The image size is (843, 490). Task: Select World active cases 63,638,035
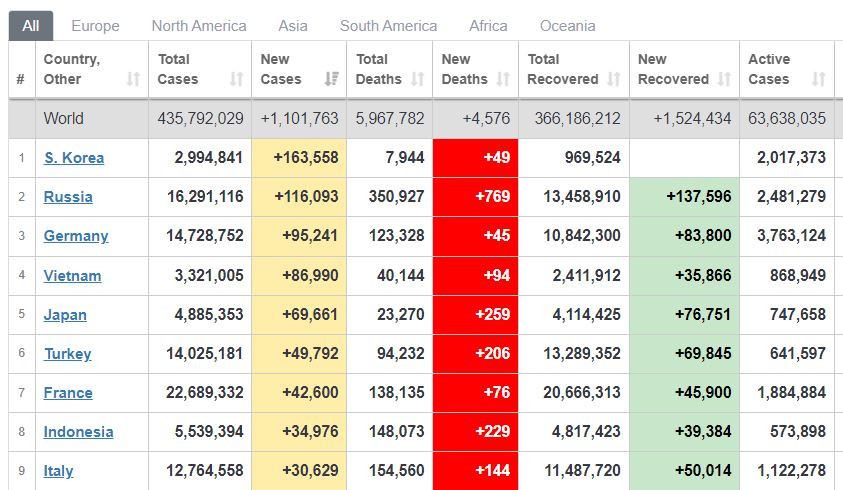(787, 118)
